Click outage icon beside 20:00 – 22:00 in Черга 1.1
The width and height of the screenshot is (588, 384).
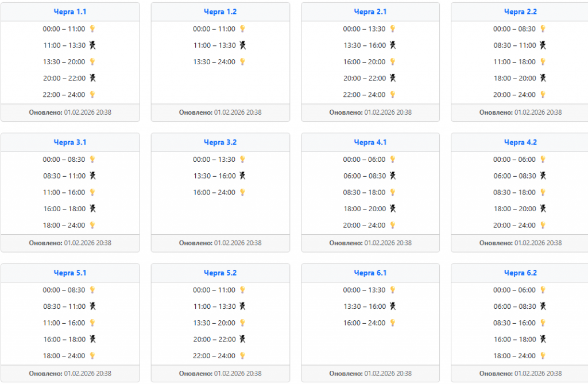[92, 78]
